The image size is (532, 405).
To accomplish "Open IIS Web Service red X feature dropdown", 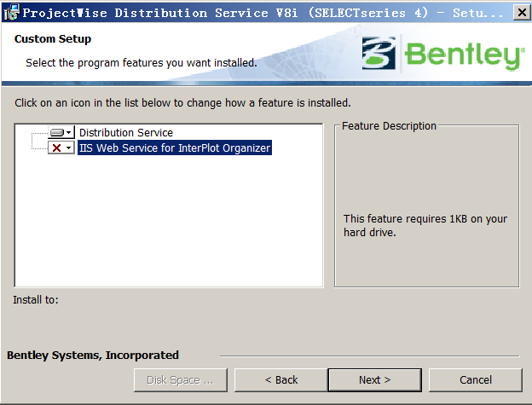I will click(x=61, y=148).
